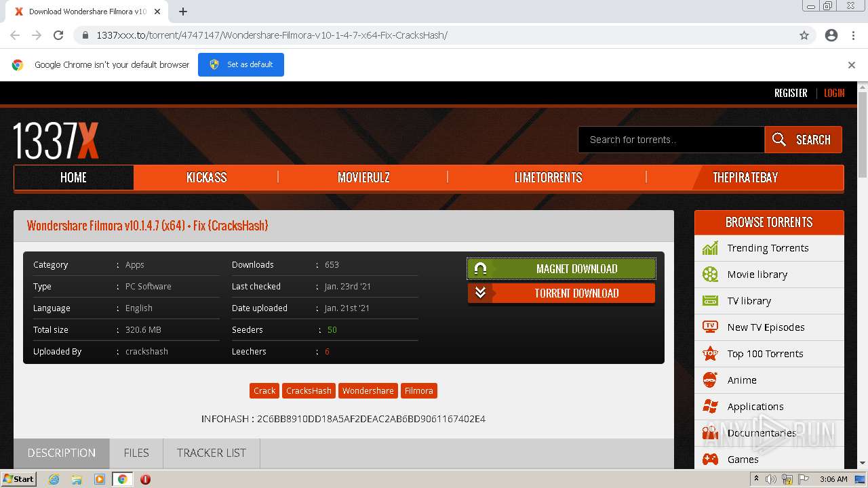Screen dimensions: 868x488
Task: Open the Trending Torrents link text
Action: click(768, 248)
